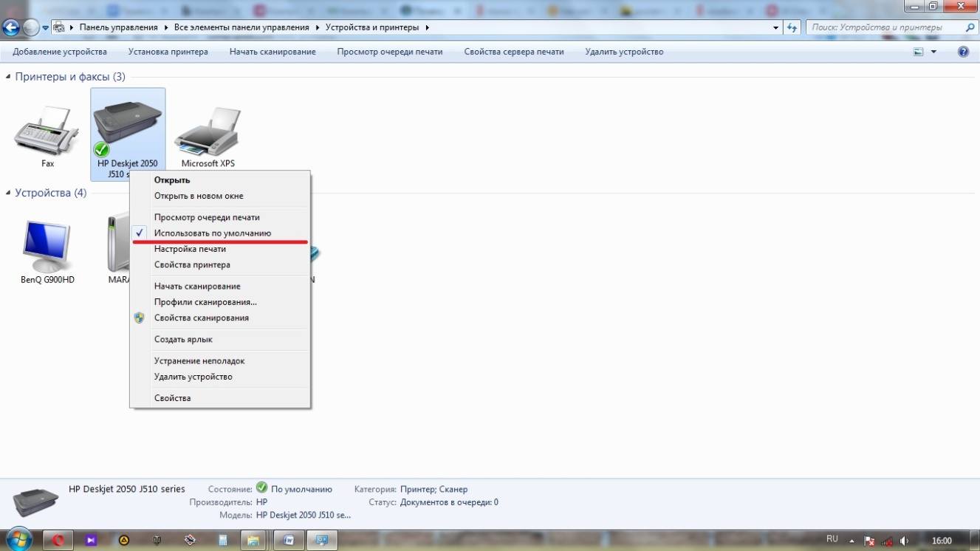
Task: Click 'Свойства сервера печати' toolbar button
Action: click(x=514, y=52)
